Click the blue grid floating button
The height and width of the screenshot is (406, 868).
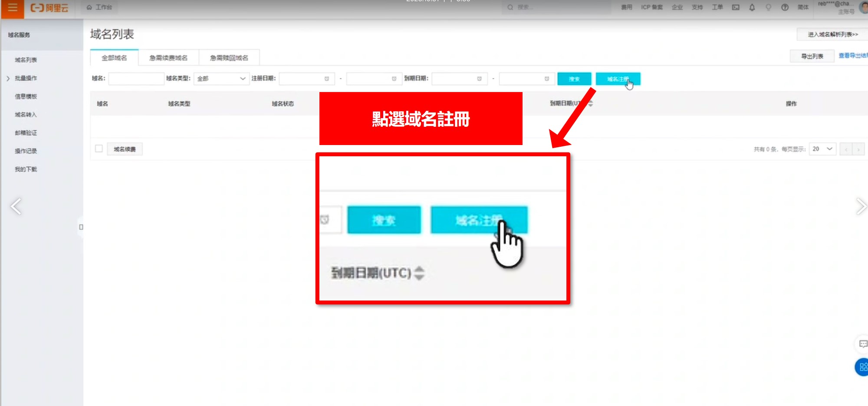point(862,367)
